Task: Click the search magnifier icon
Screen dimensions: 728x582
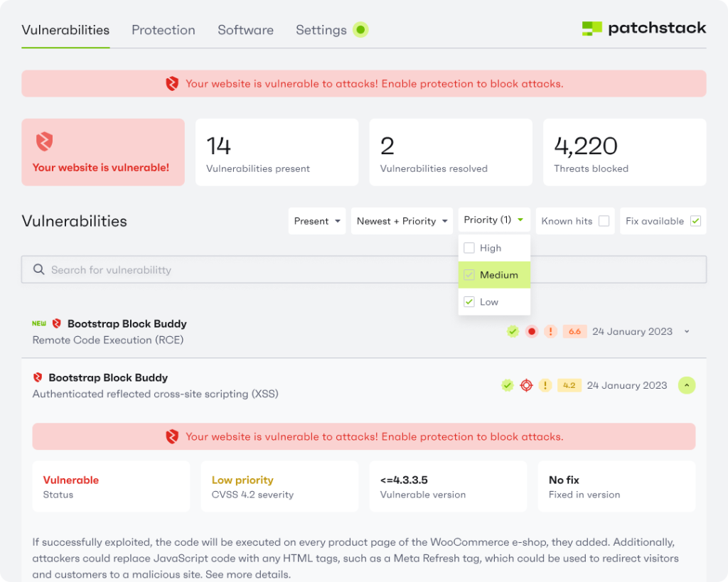Action: (39, 269)
